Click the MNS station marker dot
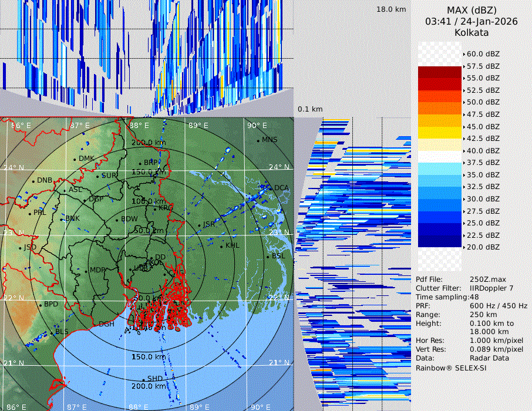This screenshot has width=532, height=411. click(x=258, y=140)
